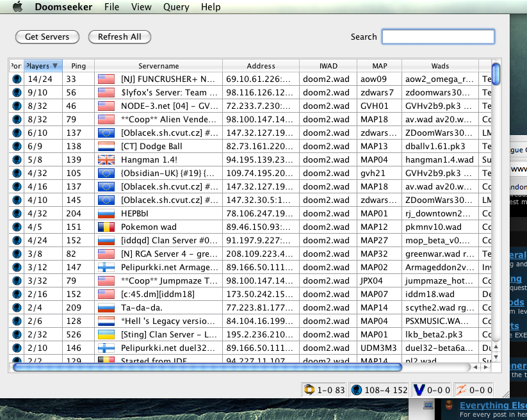527x420 pixels.
Task: Click the Belgian flag next to Pokemon wad
Action: [x=105, y=227]
